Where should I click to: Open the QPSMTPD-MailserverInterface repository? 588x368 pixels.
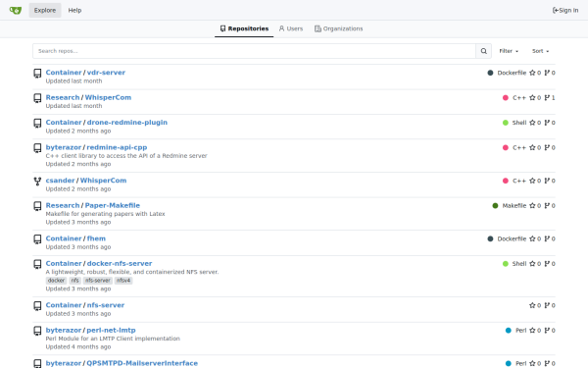click(x=142, y=363)
